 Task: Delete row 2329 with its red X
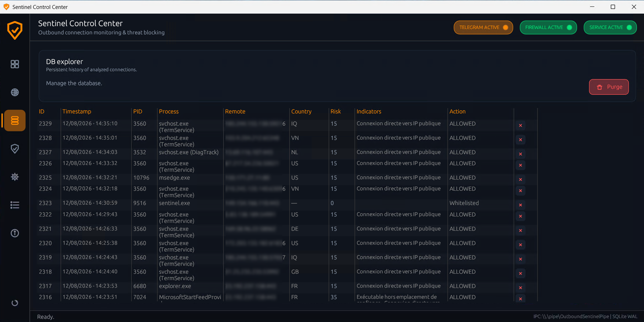pyautogui.click(x=520, y=126)
